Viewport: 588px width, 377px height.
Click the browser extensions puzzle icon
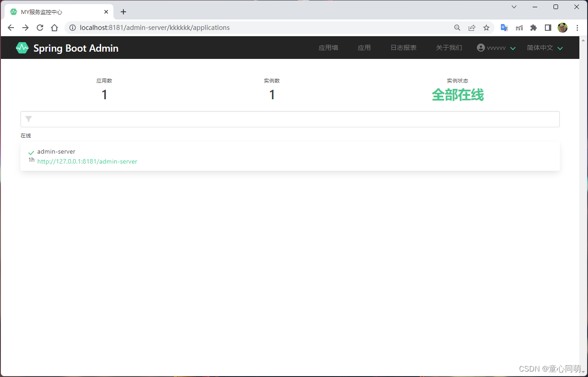[534, 28]
